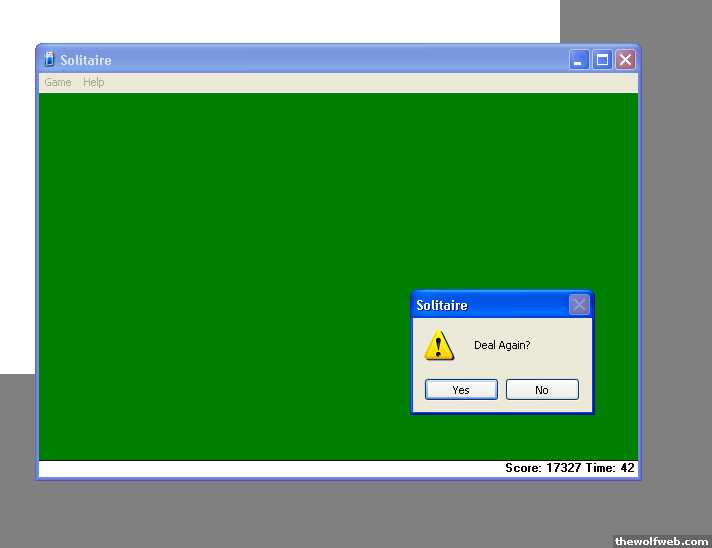Click the "Solitaire" title text of main window
Viewport: 712px width, 548px height.
pos(86,60)
